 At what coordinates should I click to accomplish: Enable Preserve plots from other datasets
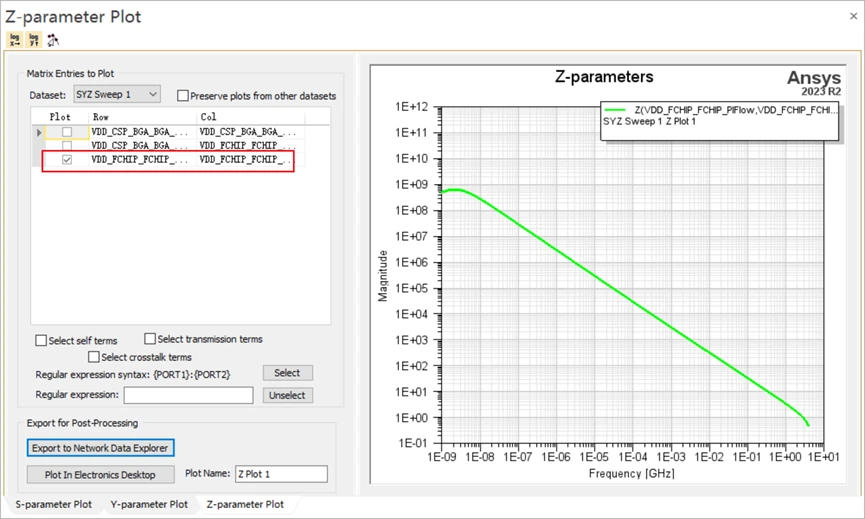coord(183,95)
